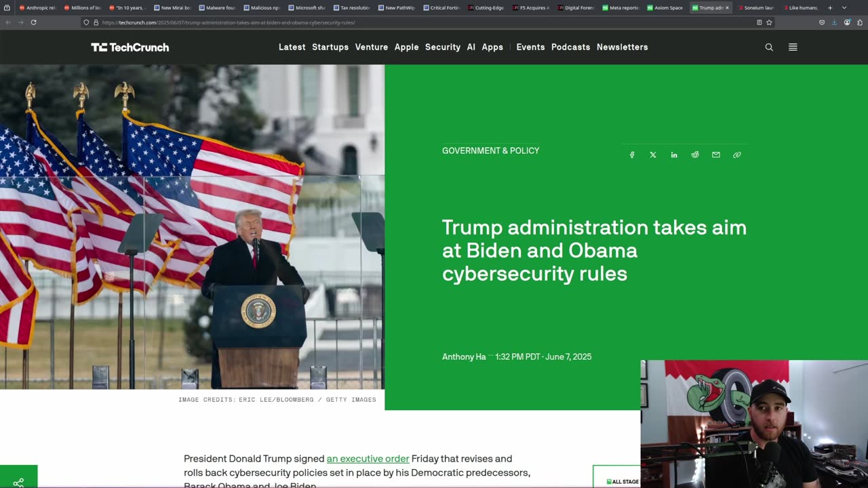Screen dimensions: 868x488
Task: Switch to the Cutting-Edge tab
Action: [x=486, y=7]
